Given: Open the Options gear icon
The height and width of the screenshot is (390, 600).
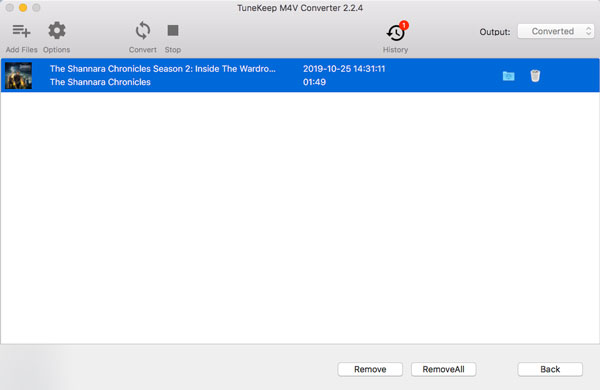Looking at the screenshot, I should [57, 31].
